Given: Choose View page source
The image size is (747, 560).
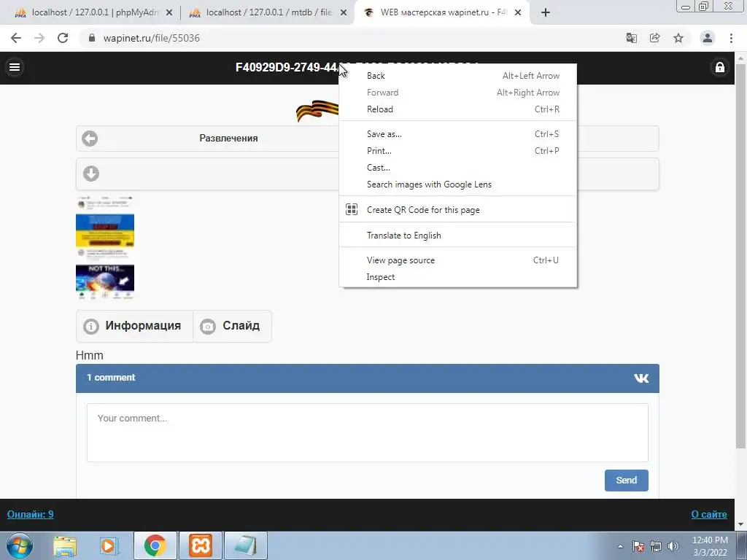Looking at the screenshot, I should (x=457, y=260).
